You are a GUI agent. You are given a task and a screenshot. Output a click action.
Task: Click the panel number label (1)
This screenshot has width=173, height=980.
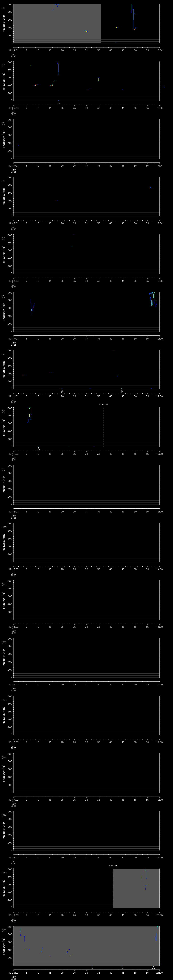pyautogui.click(x=3, y=8)
